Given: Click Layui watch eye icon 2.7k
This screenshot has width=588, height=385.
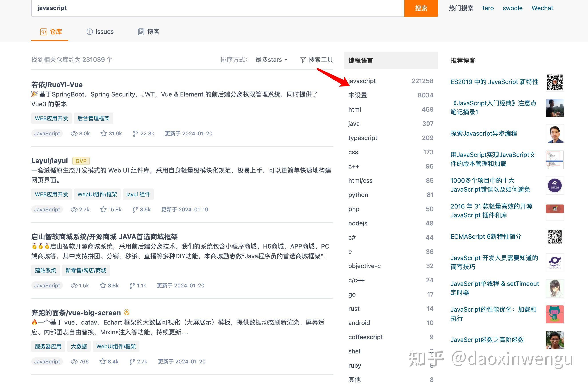Looking at the screenshot, I should click(74, 210).
